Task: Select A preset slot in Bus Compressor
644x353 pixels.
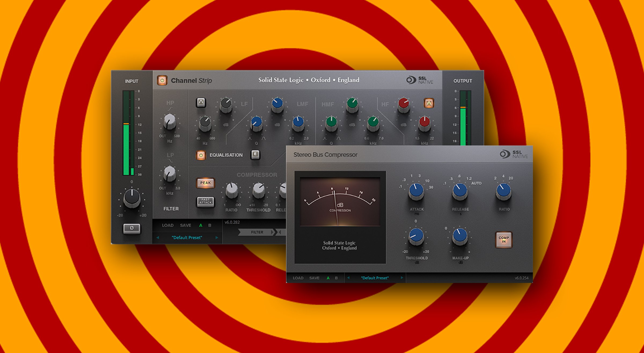Action: (x=328, y=278)
